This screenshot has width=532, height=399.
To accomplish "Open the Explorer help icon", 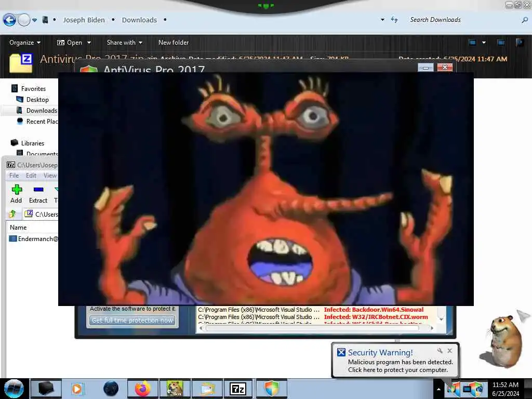I will pyautogui.click(x=520, y=43).
